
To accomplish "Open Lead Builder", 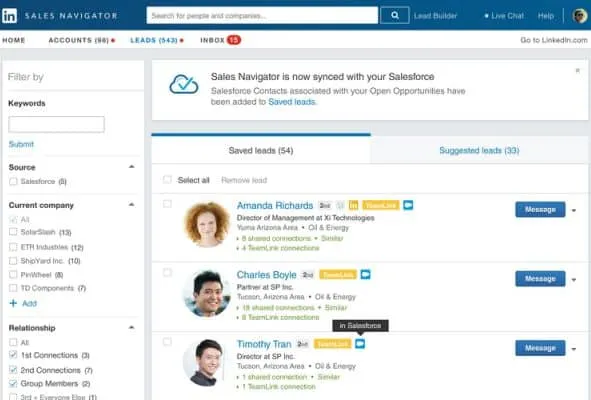I will [435, 16].
